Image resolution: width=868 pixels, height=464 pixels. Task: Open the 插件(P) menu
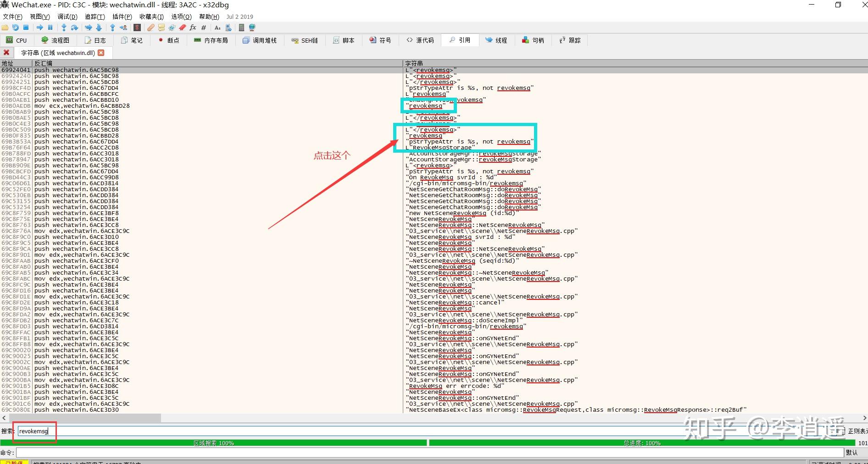[122, 17]
